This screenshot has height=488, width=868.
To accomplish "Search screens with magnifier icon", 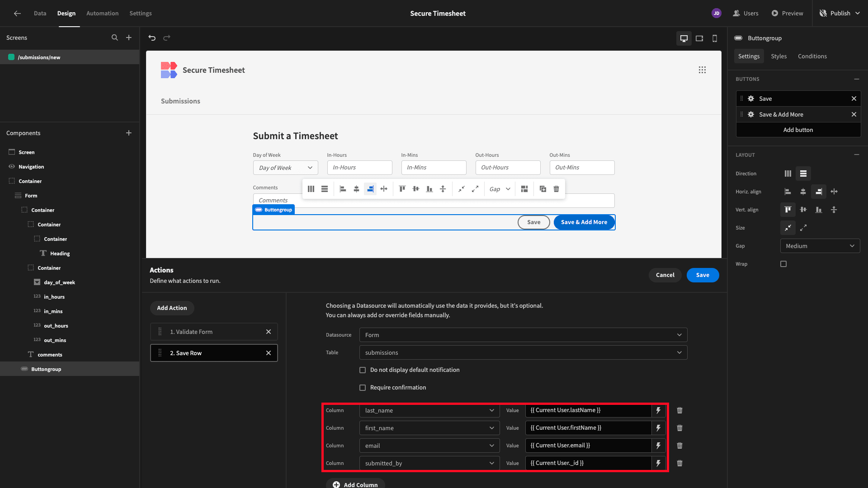I will (x=115, y=38).
